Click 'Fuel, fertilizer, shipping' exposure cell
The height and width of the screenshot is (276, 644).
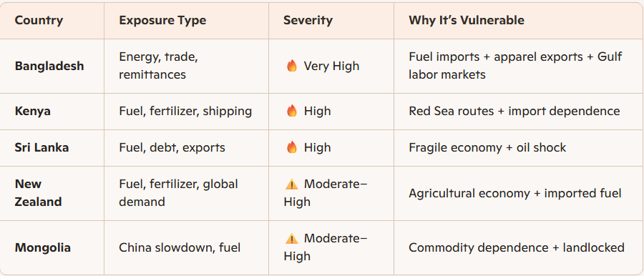[185, 111]
